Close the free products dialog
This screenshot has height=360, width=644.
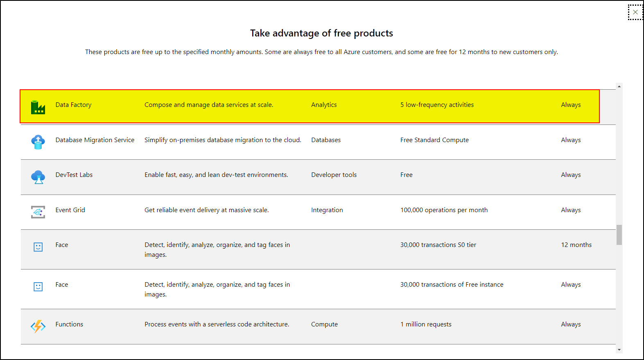click(x=635, y=12)
